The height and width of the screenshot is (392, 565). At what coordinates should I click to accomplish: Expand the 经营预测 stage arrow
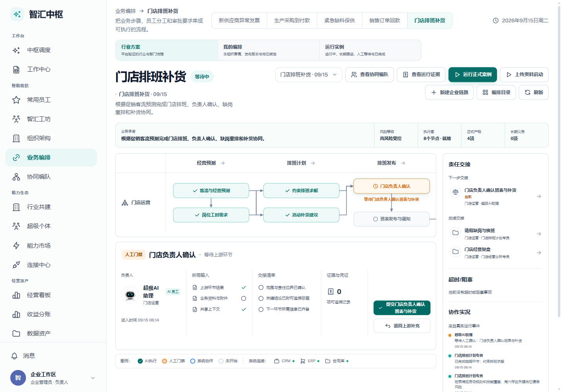[223, 163]
